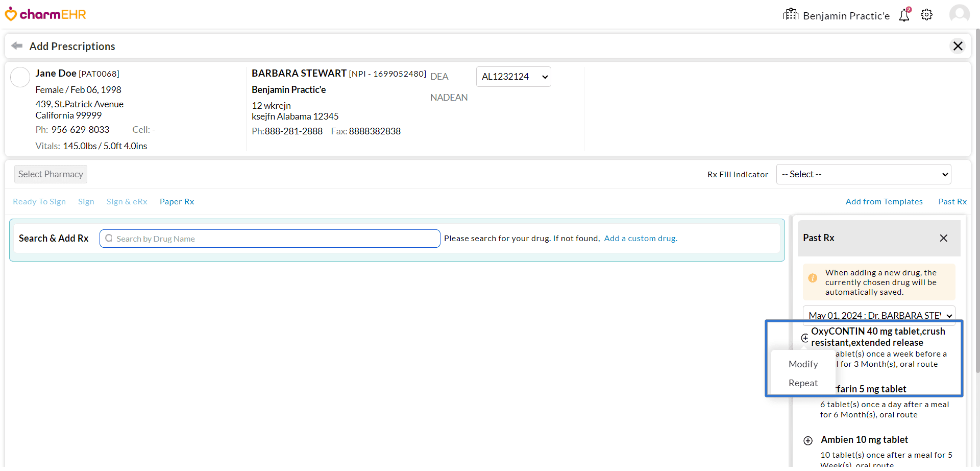Click the patient photo placeholder circle
This screenshot has height=471, width=980.
tap(20, 77)
